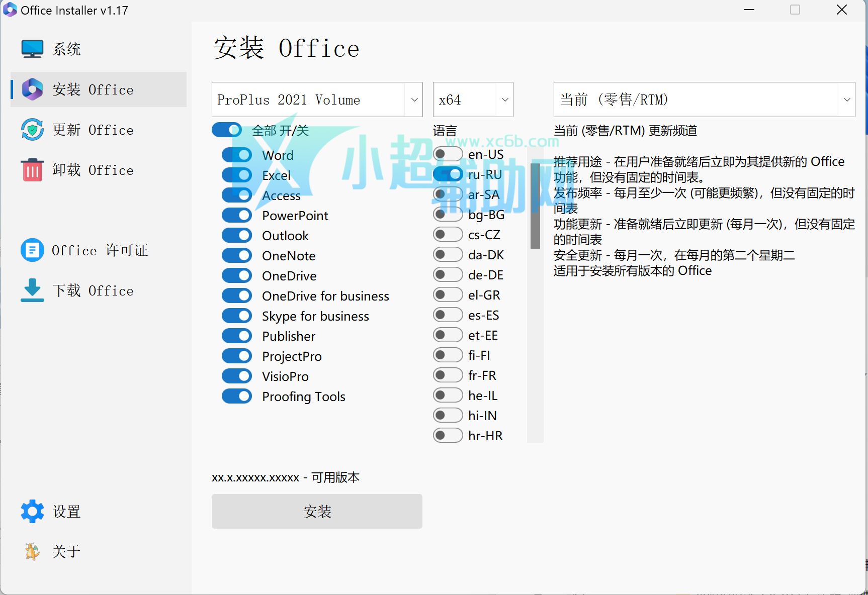Switch off Outlook component

[x=237, y=235]
